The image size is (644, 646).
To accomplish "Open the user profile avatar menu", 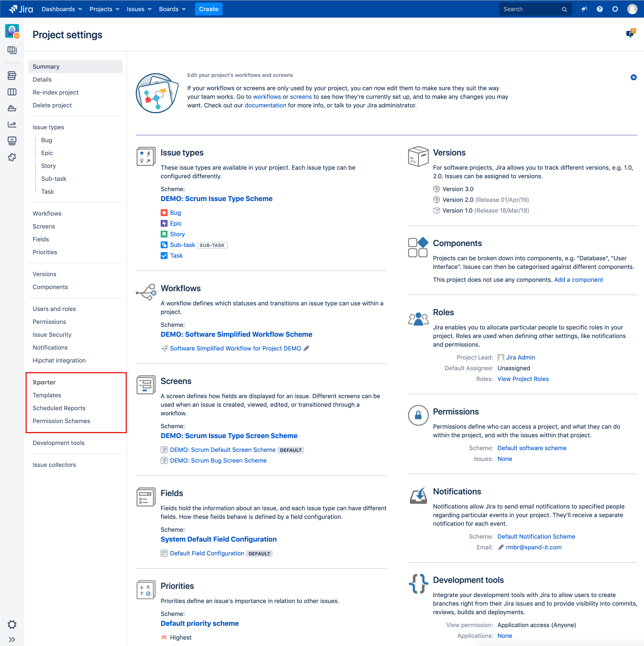I will coord(632,9).
